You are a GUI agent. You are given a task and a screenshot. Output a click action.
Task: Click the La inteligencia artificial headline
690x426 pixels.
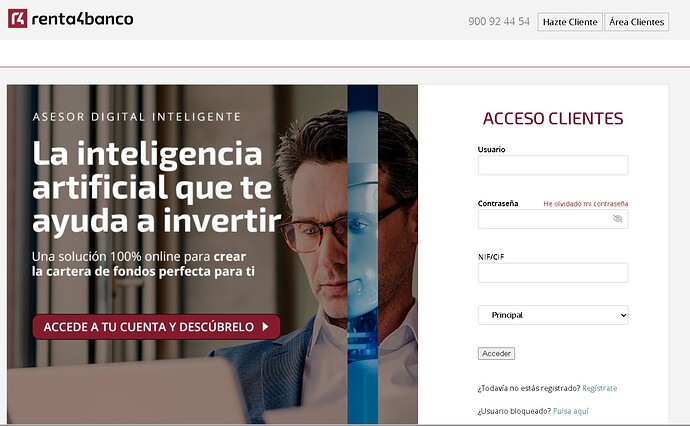tap(156, 186)
